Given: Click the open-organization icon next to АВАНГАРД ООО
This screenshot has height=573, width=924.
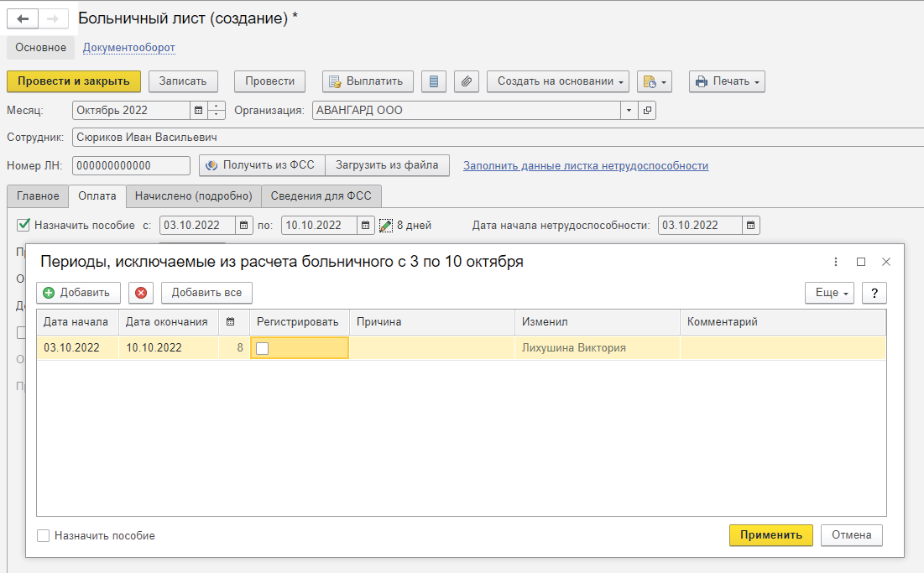Looking at the screenshot, I should click(x=647, y=110).
